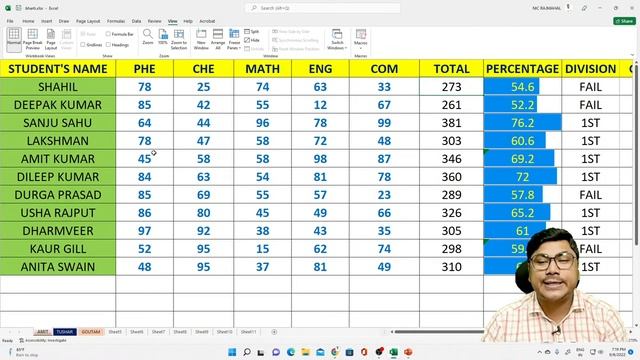Select the STUDENT'S NAME header cell

58,69
